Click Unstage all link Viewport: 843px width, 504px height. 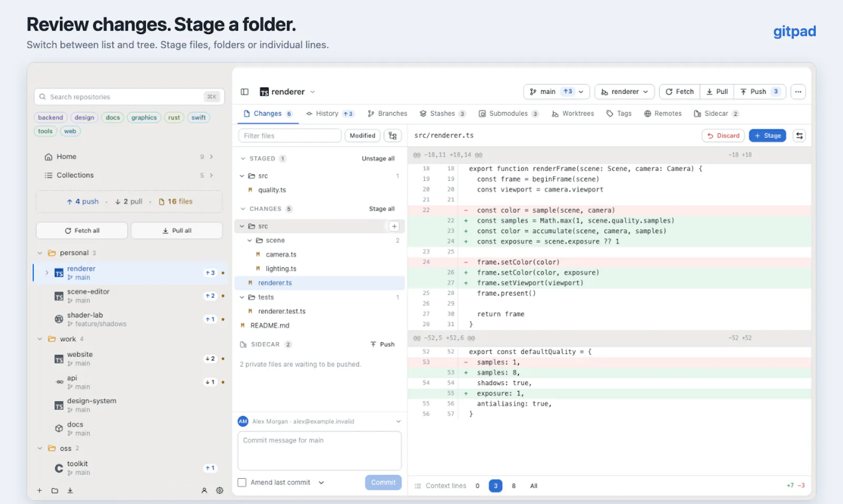click(x=378, y=159)
